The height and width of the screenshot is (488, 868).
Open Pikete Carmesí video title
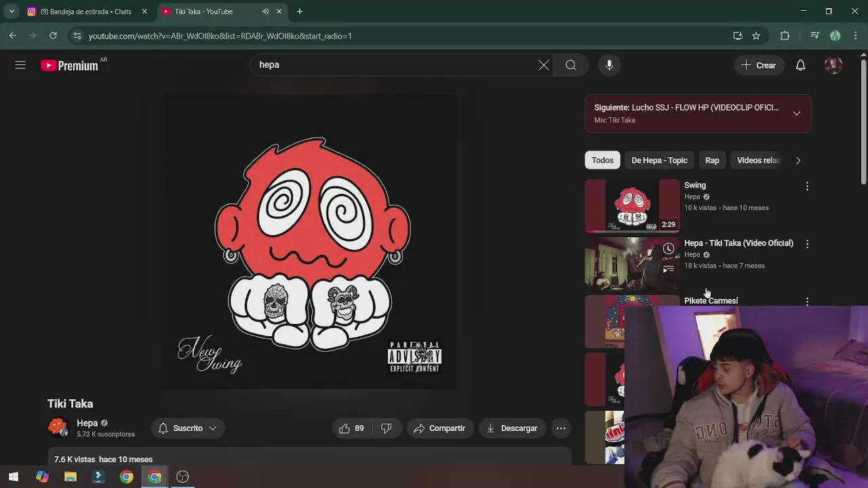point(711,300)
